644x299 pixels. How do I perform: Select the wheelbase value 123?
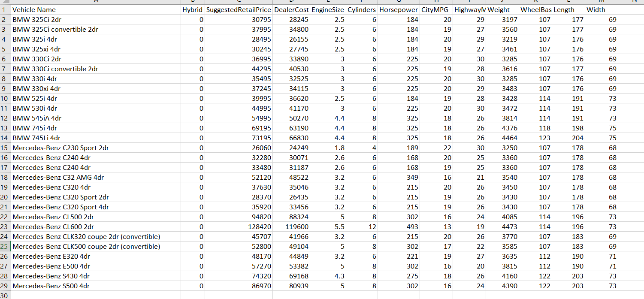point(535,138)
